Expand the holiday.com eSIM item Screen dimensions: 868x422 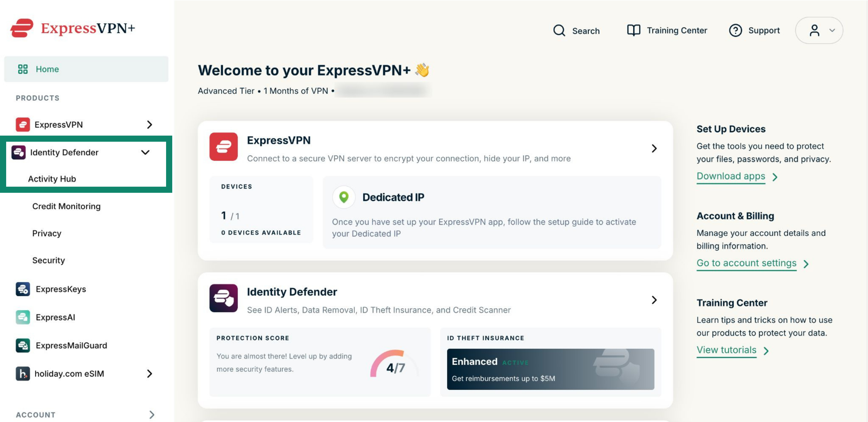tap(150, 374)
